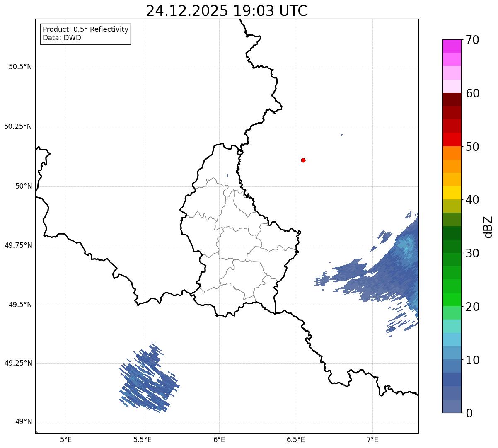Screen dimensions: 498x448
Task: Click the colorbar tick label 70
Action: tap(472, 40)
